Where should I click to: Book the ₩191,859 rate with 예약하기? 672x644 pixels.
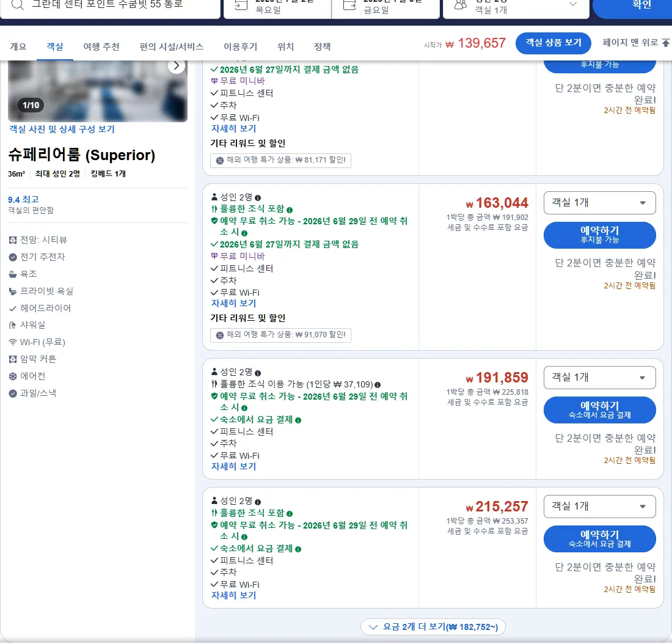click(x=599, y=410)
